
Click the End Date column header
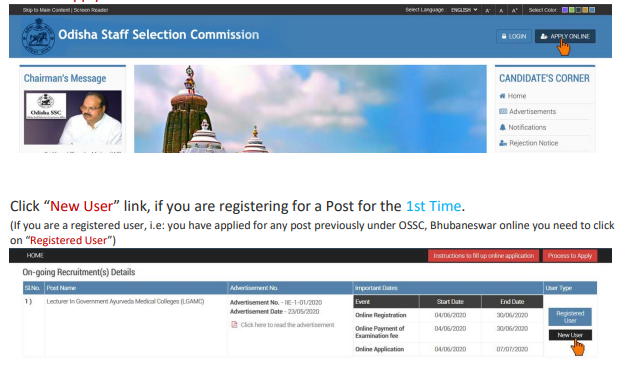[512, 302]
